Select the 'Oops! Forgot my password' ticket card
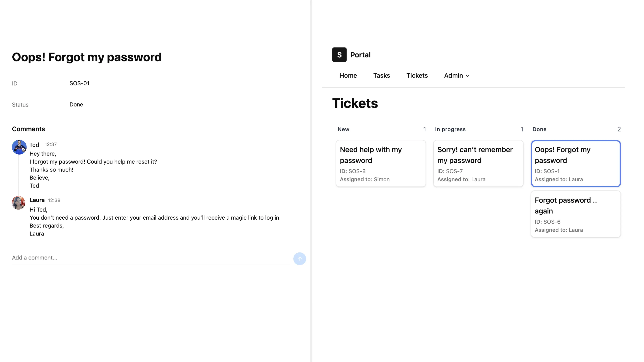644x362 pixels. [x=576, y=164]
